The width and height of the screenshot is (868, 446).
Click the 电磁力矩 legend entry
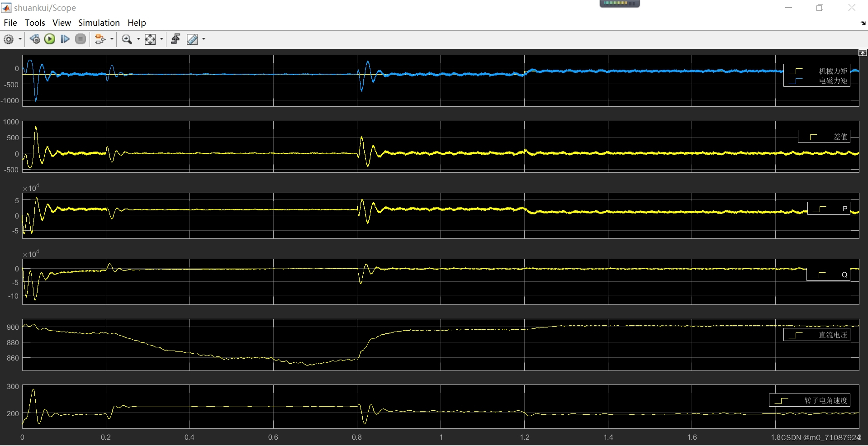(817, 81)
